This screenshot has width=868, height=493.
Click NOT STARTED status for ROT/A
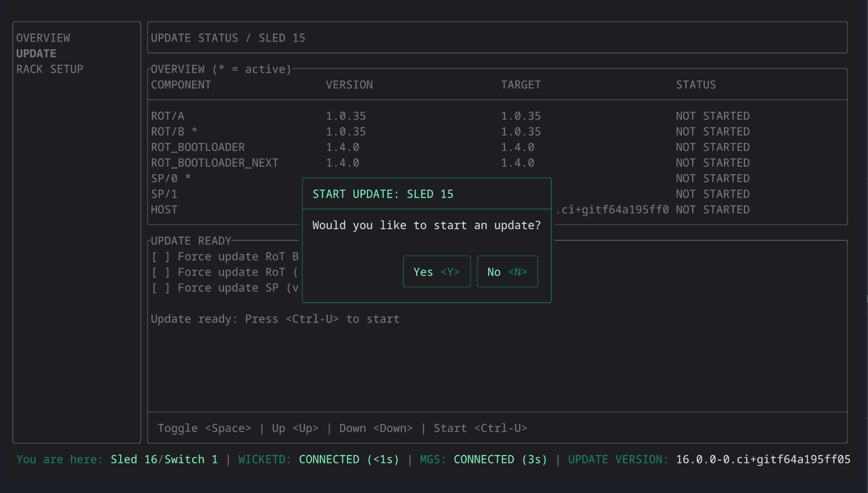tap(713, 116)
